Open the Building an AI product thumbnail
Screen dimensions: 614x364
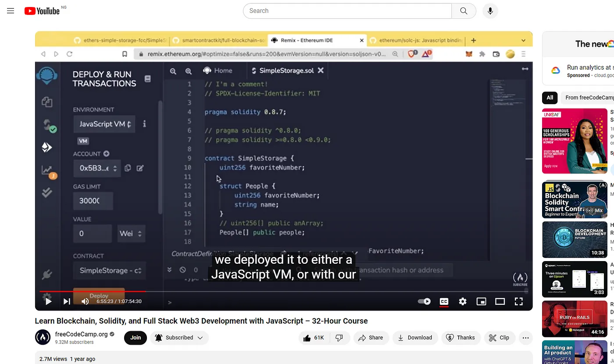(575, 352)
